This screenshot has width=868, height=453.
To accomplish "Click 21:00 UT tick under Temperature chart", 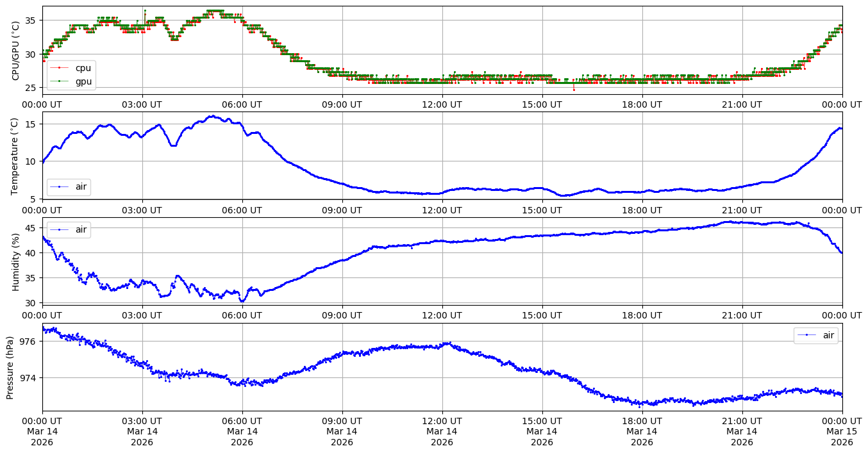I will pos(742,210).
